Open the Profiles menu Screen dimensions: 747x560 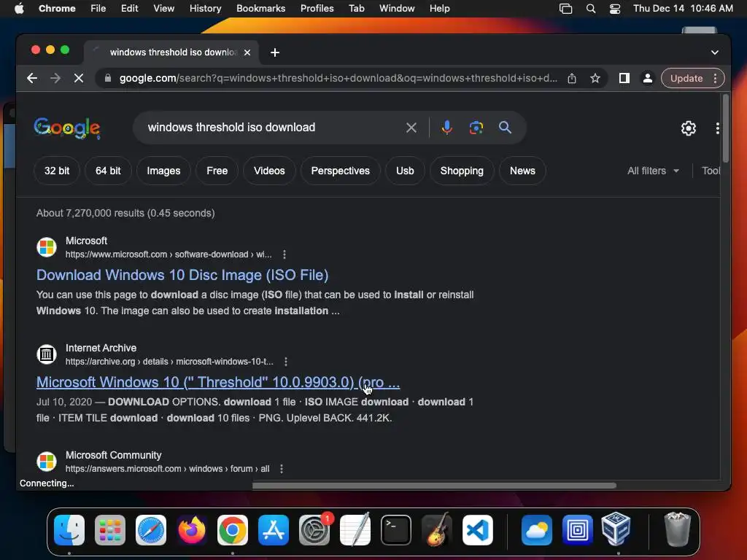click(317, 8)
